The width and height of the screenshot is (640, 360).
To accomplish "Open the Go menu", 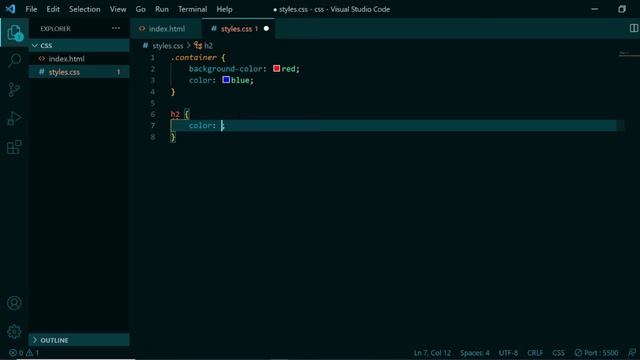I will click(140, 9).
